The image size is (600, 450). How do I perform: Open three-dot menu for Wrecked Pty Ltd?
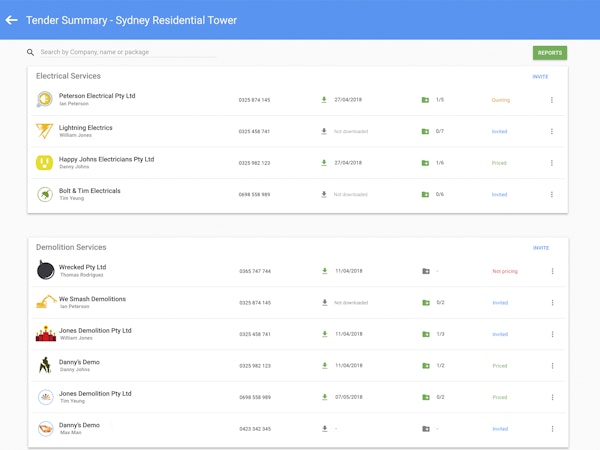pyautogui.click(x=552, y=271)
